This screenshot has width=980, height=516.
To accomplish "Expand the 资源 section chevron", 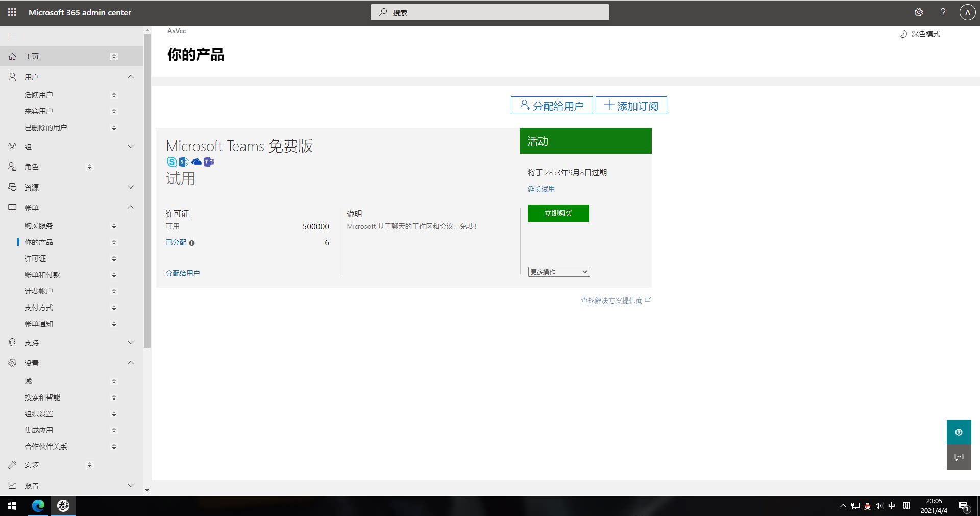I will (131, 187).
